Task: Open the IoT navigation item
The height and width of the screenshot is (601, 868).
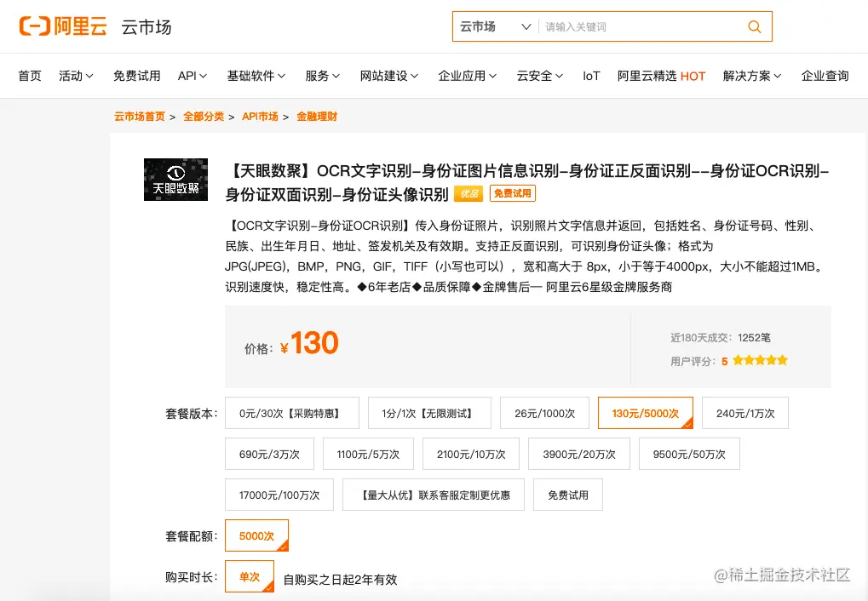Action: click(x=590, y=76)
